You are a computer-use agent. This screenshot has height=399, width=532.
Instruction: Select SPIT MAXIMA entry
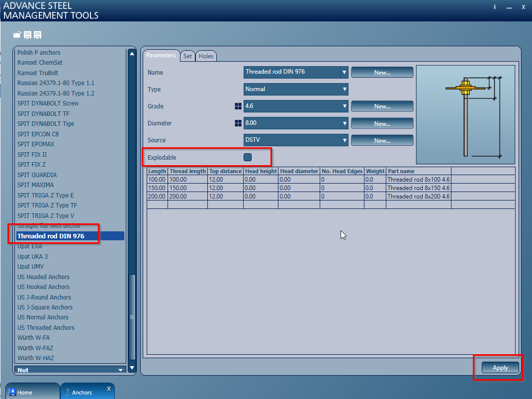(35, 185)
